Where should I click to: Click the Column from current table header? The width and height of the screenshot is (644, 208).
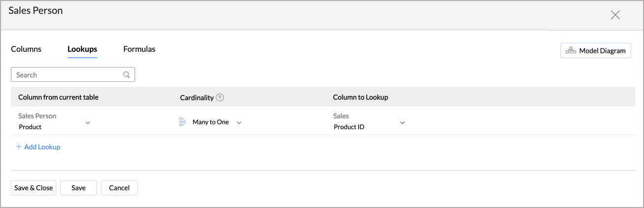click(x=58, y=98)
